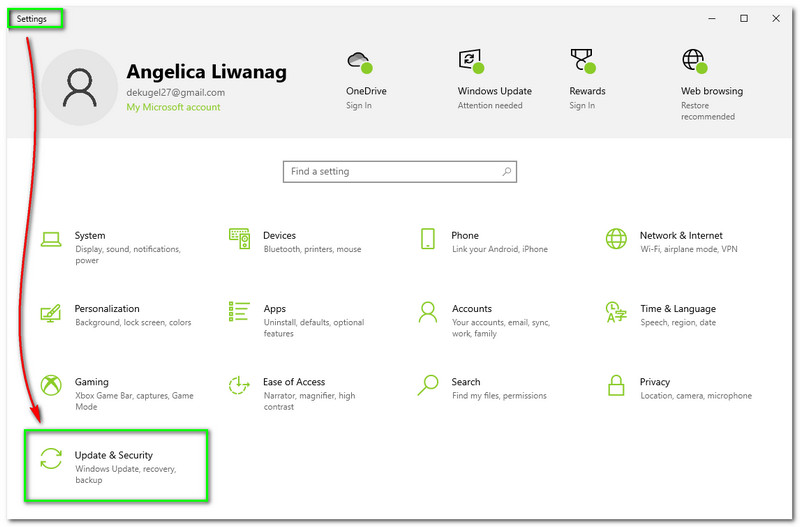Click the Update & Security refresh icon

pyautogui.click(x=51, y=458)
